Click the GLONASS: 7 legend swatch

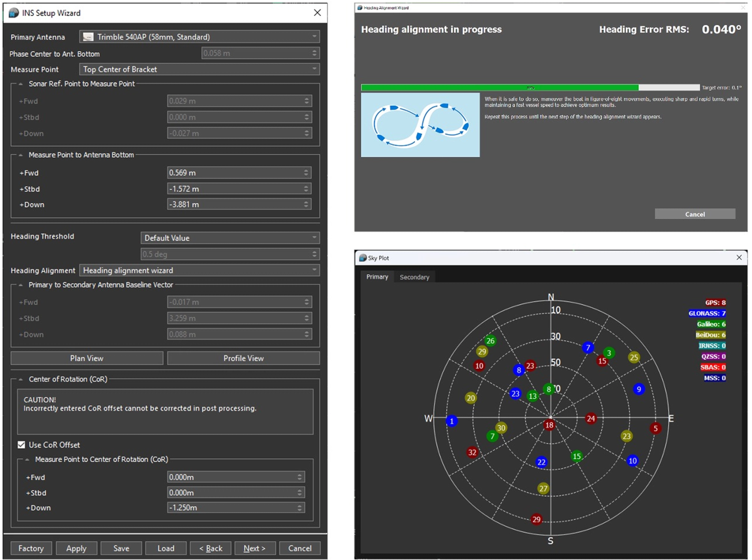coord(707,313)
